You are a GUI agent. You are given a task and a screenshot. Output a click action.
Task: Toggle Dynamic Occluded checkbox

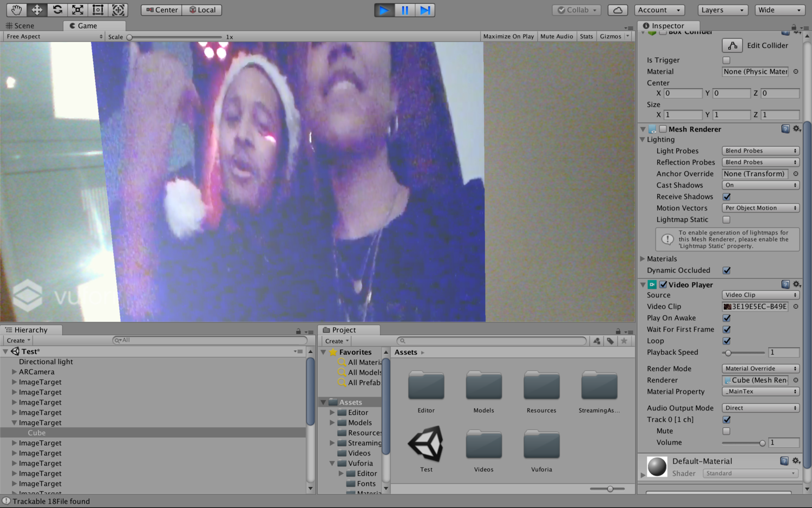(x=726, y=270)
